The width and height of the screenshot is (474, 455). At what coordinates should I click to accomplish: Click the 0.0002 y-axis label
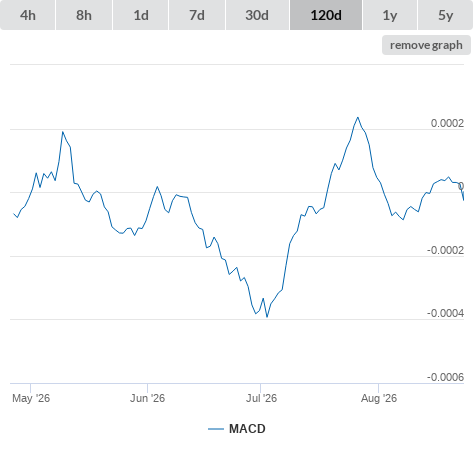447,123
